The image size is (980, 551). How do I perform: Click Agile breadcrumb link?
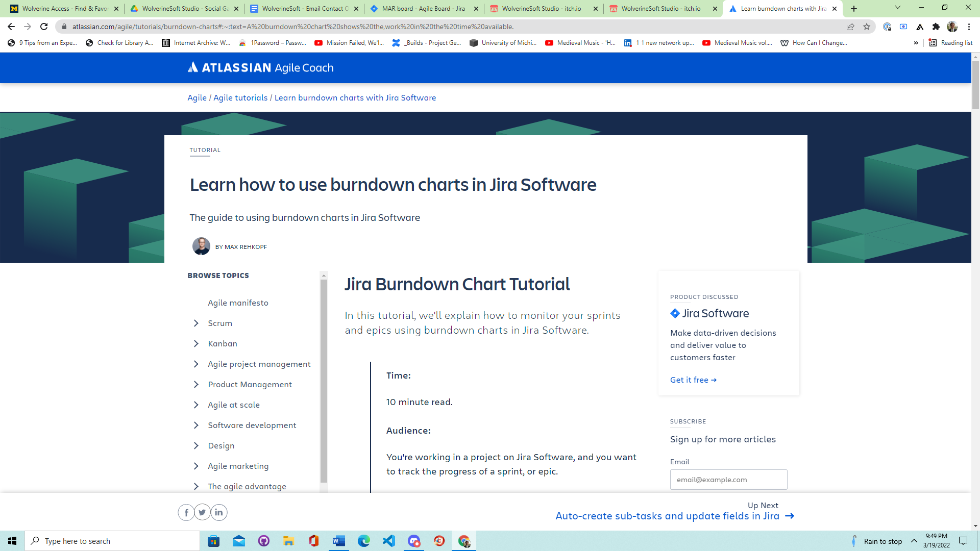(197, 97)
